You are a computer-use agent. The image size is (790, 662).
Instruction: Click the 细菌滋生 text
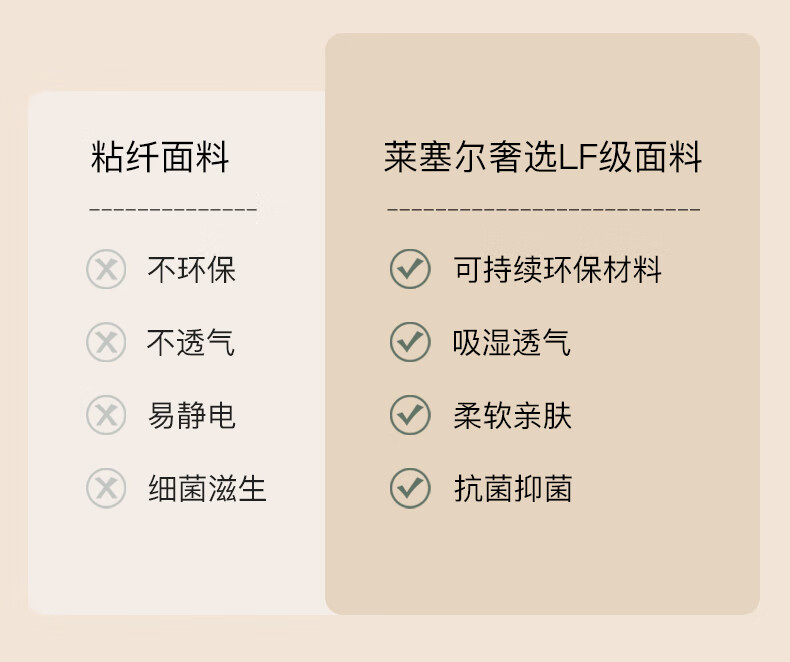(207, 488)
